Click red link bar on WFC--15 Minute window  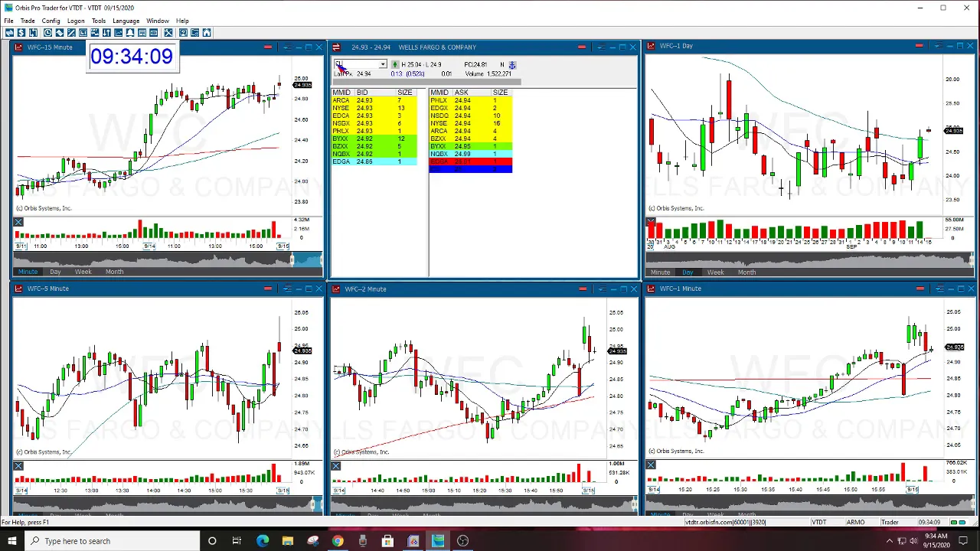pos(268,47)
